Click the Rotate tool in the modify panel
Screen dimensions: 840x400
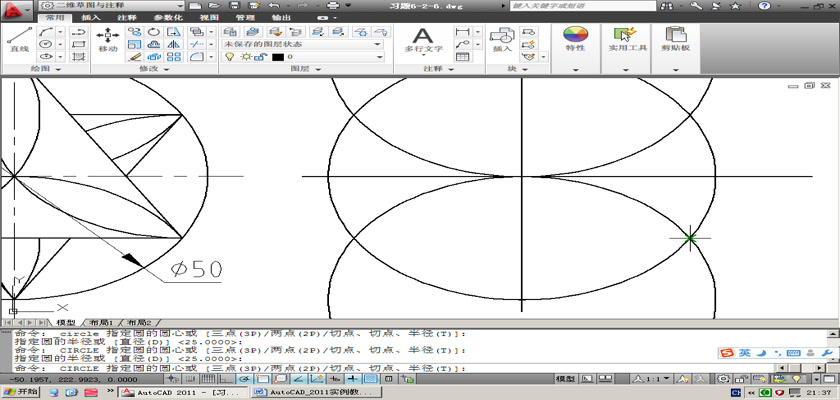click(x=154, y=32)
